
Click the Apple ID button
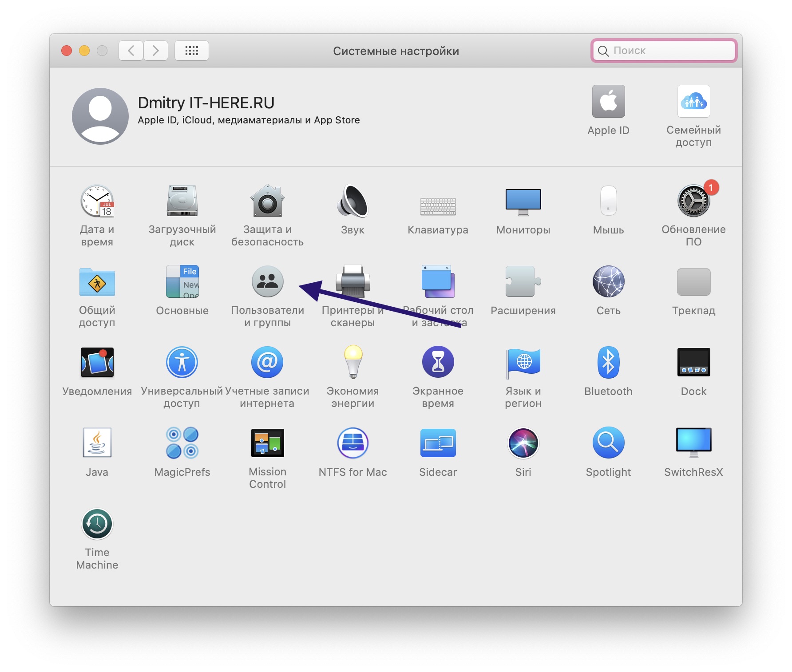pyautogui.click(x=608, y=102)
